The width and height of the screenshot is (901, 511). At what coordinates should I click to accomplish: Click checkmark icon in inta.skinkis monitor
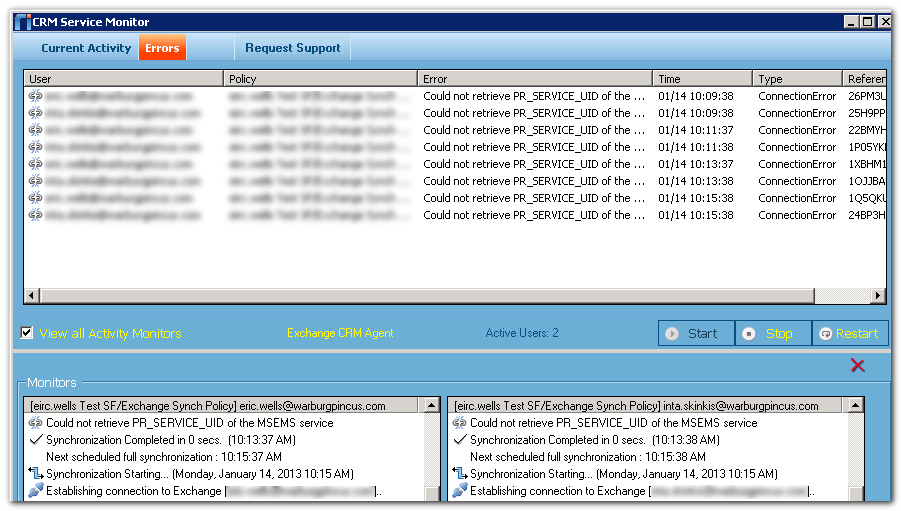(459, 440)
